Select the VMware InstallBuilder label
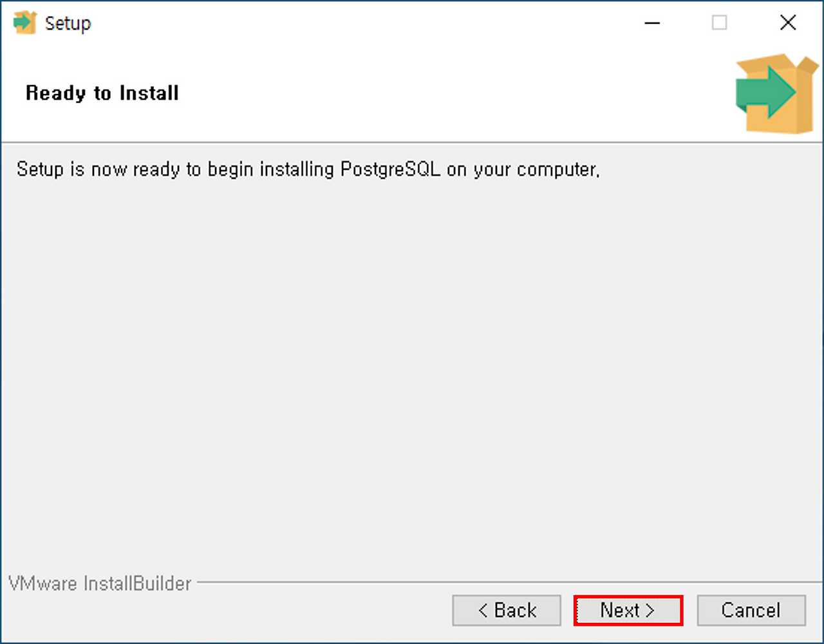The height and width of the screenshot is (644, 824). pos(97,584)
